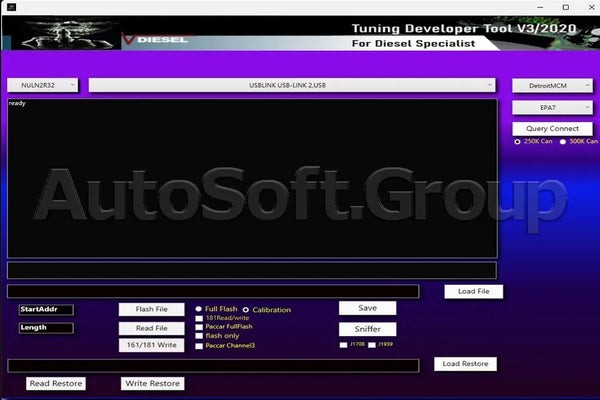The height and width of the screenshot is (400, 600).
Task: Select the Calibration radio option
Action: 246,310
